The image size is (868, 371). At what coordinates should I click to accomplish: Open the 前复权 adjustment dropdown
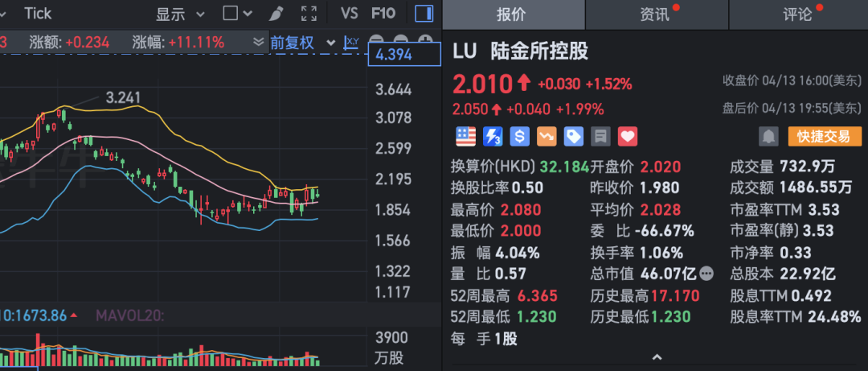(303, 43)
